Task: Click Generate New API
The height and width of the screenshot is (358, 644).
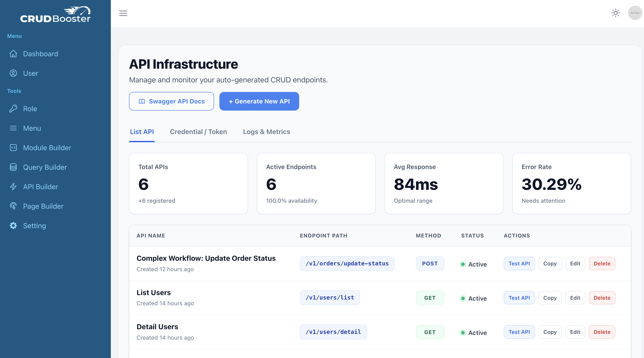Action: pyautogui.click(x=259, y=101)
